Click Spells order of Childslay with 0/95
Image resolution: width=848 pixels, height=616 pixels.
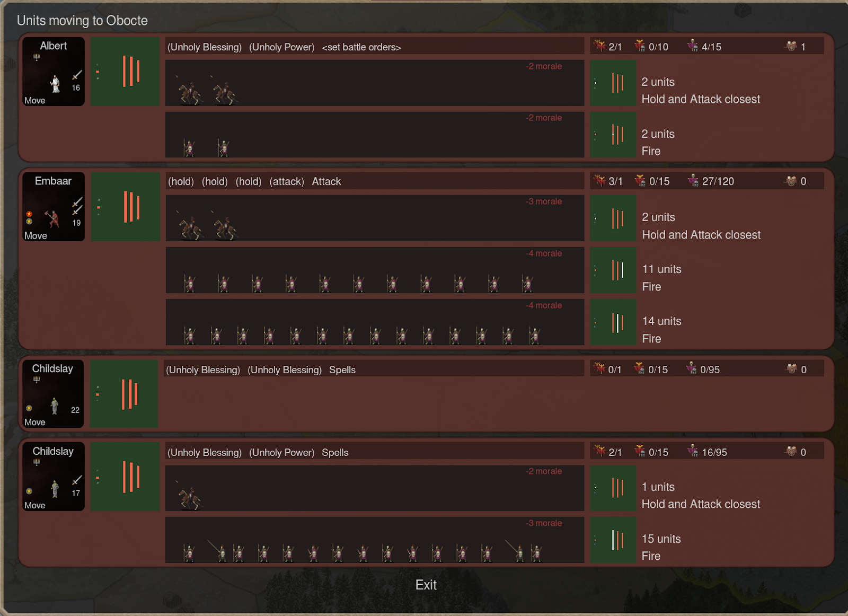(342, 370)
